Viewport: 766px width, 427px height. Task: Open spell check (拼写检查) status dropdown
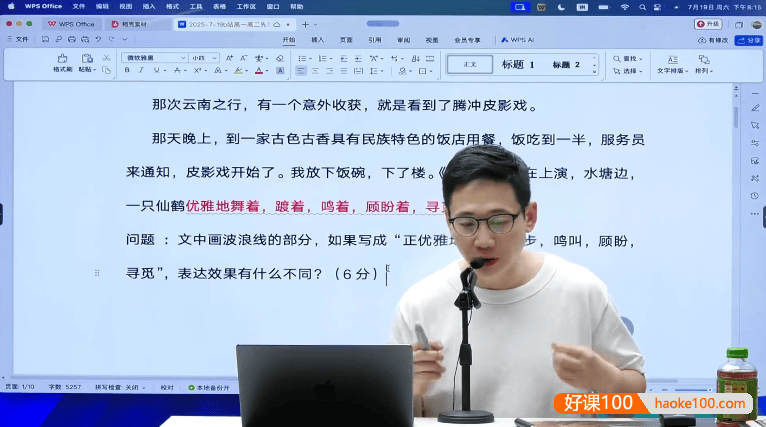click(x=120, y=387)
